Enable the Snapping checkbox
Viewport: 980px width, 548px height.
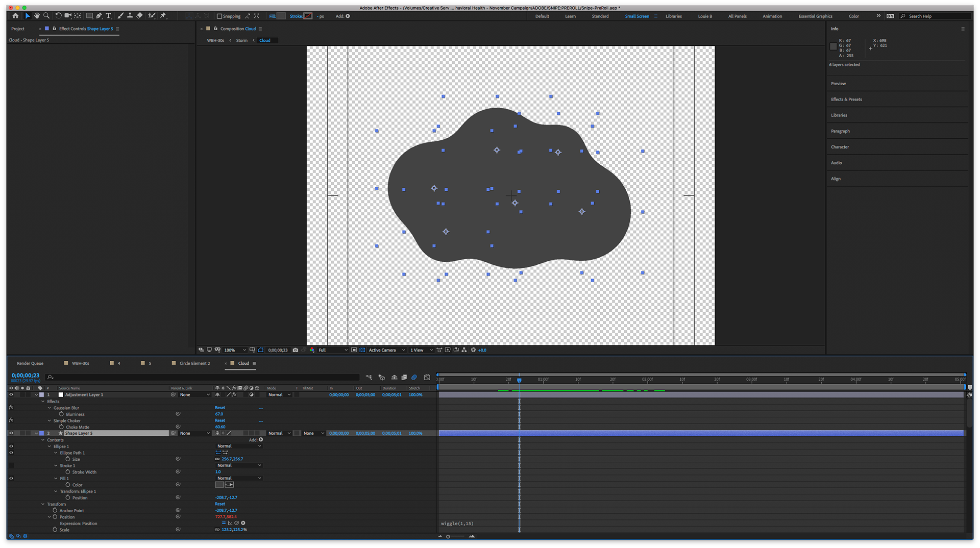coord(219,16)
